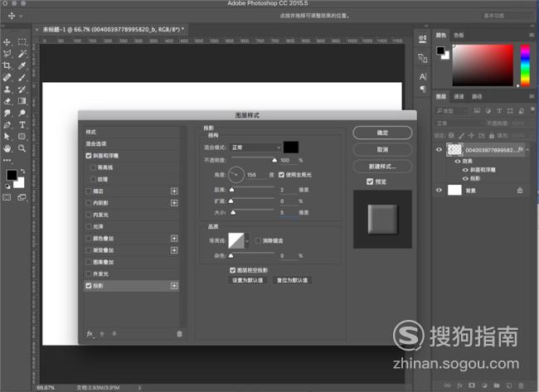539x392 pixels.
Task: Collapse layer effects arrow beside fx
Action: 527,149
